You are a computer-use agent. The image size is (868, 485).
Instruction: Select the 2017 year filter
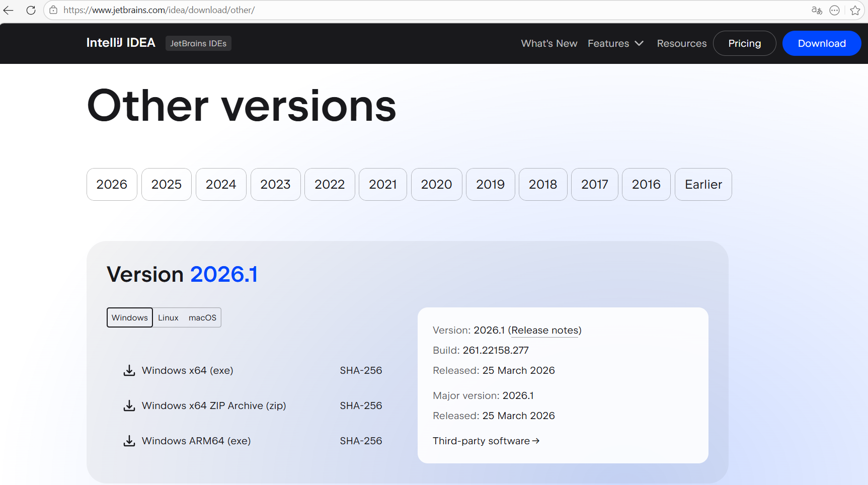595,184
